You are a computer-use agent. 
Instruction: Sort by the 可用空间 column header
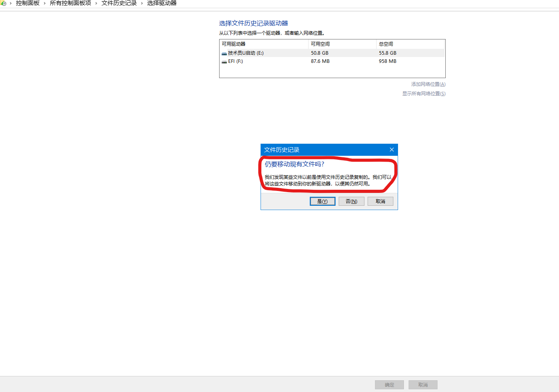coord(343,44)
